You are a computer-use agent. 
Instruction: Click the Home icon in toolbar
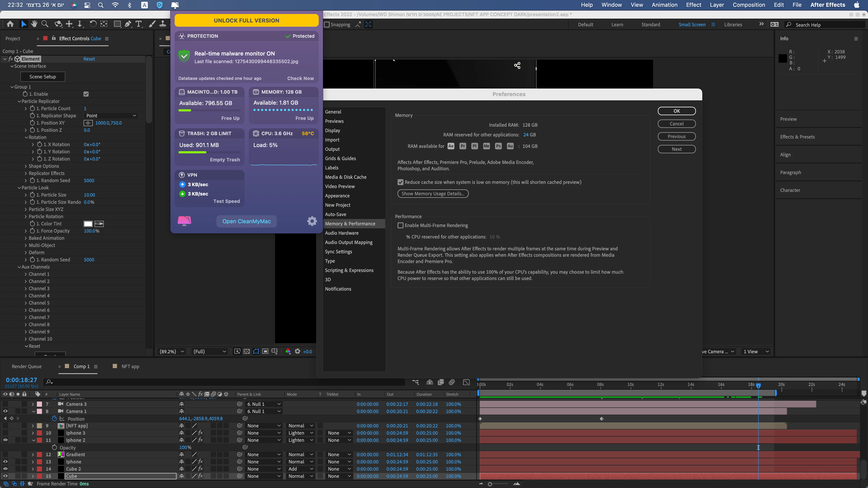click(x=10, y=24)
